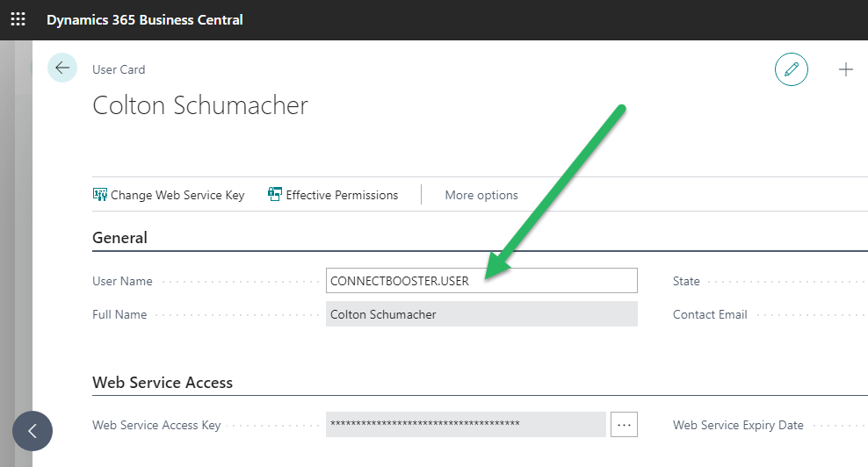Click the Full Name field label
The width and height of the screenshot is (868, 467).
click(x=119, y=314)
